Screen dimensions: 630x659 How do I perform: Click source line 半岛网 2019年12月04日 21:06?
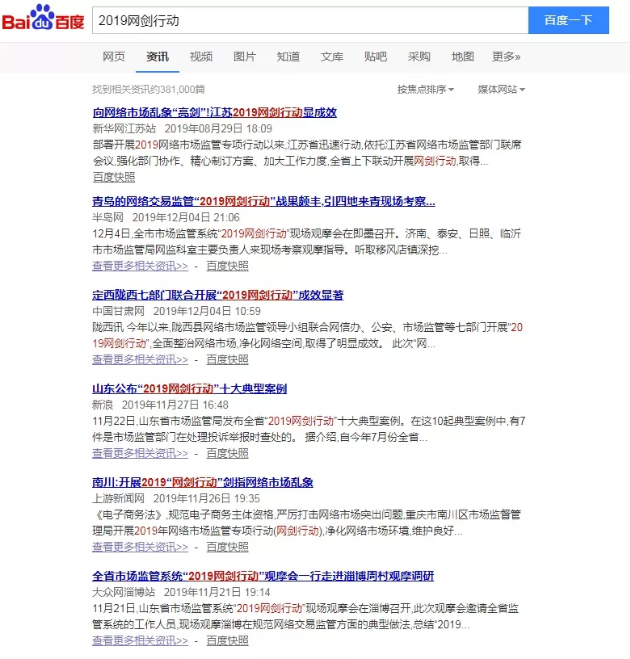point(166,218)
